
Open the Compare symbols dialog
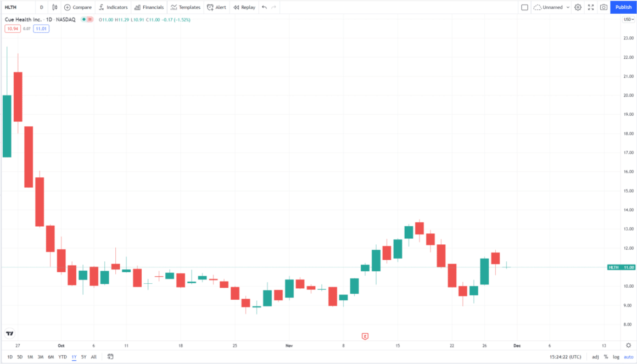point(77,7)
